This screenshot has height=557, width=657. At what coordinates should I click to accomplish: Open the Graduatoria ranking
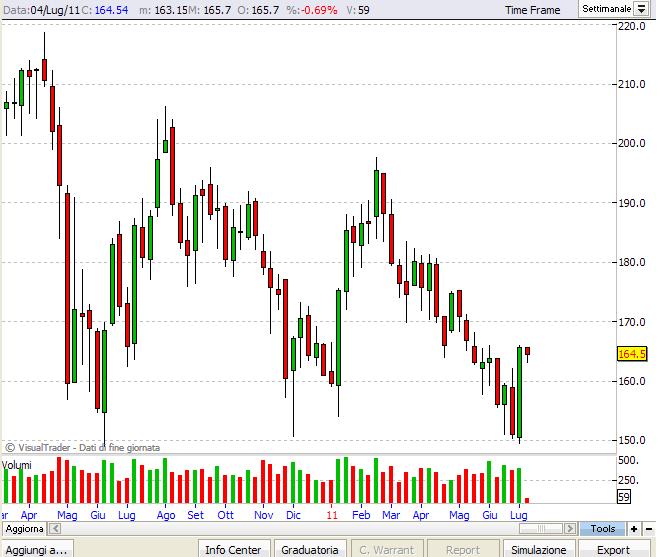tap(309, 549)
